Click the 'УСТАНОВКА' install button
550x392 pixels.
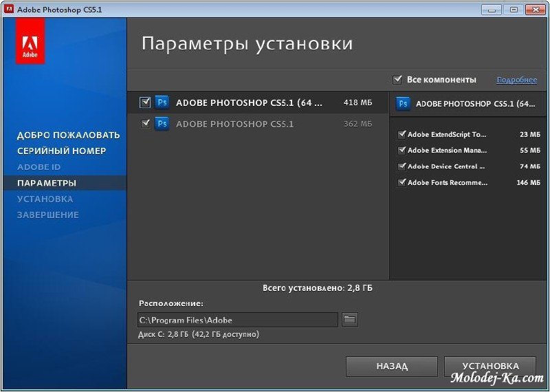coord(490,367)
